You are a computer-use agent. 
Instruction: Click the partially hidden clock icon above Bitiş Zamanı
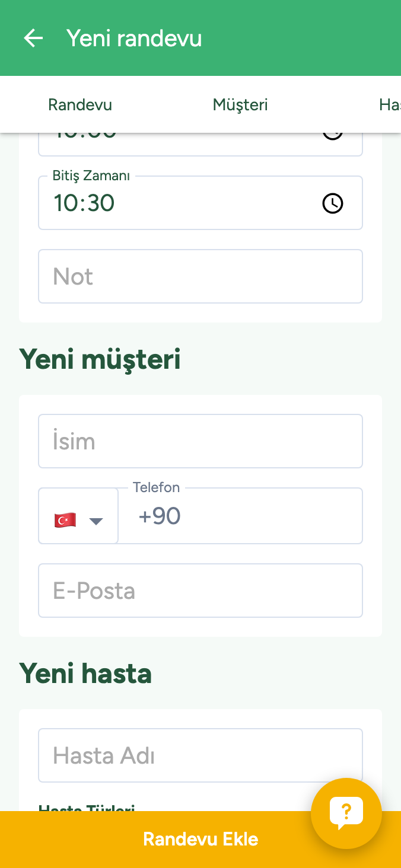tap(332, 136)
